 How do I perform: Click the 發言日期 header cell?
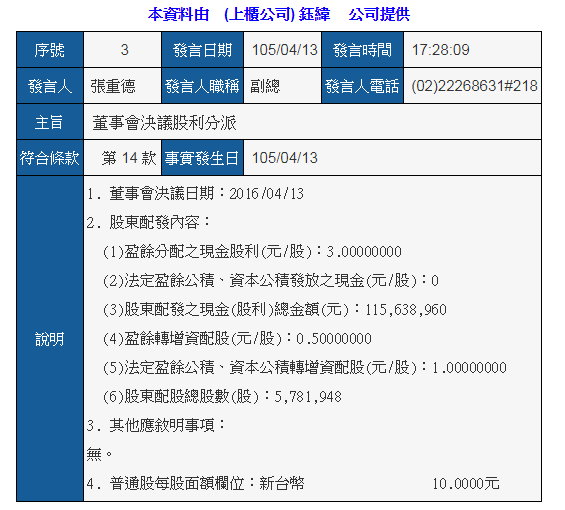[202, 50]
